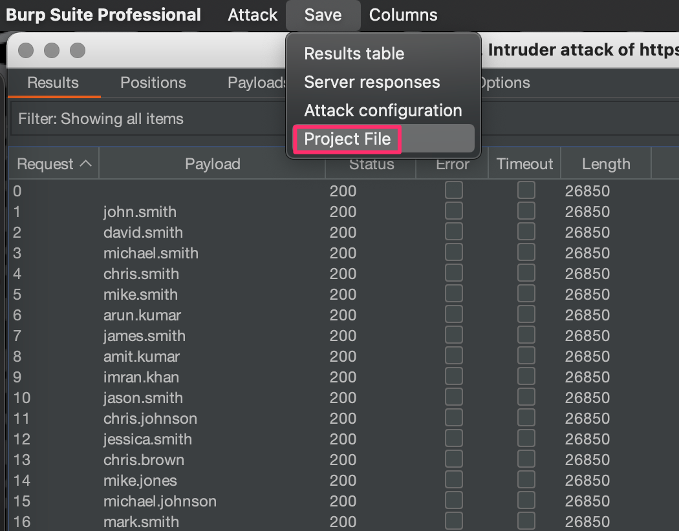Select payload michael.smith

(x=151, y=253)
